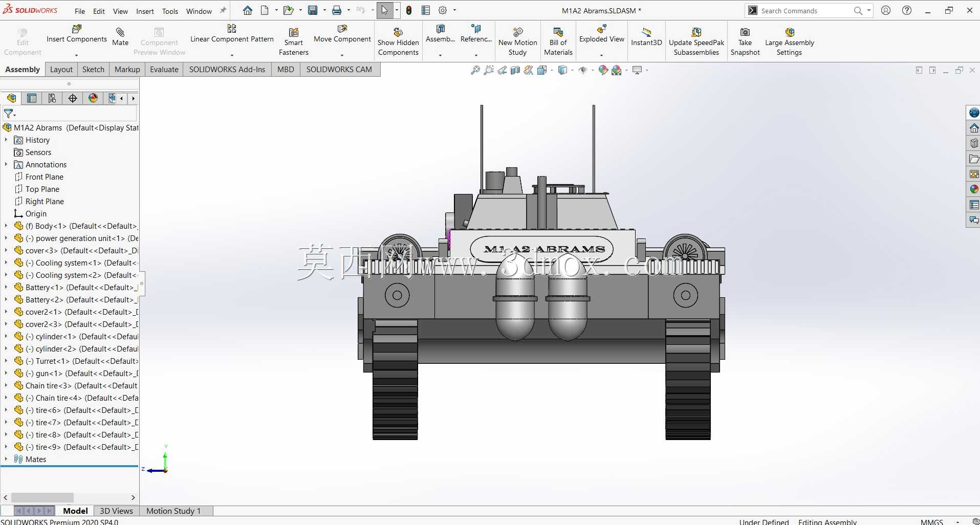Switch to the 3D Views tab
Viewport: 980px width, 525px height.
116,511
